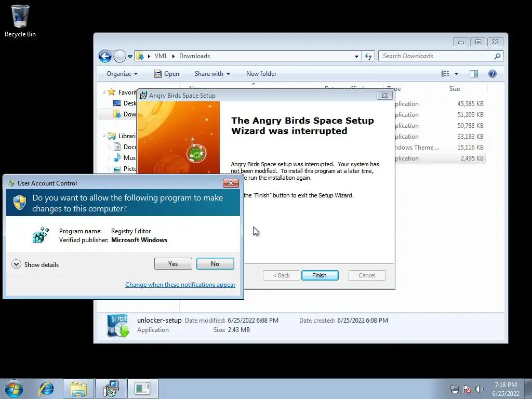Select the 51,203 KB file row
532x399 pixels.
point(441,115)
